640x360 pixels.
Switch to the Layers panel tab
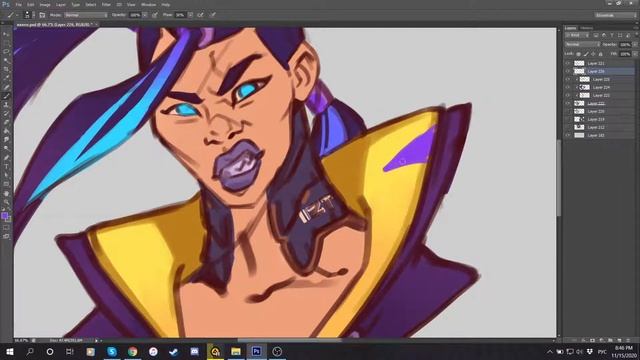pos(571,28)
